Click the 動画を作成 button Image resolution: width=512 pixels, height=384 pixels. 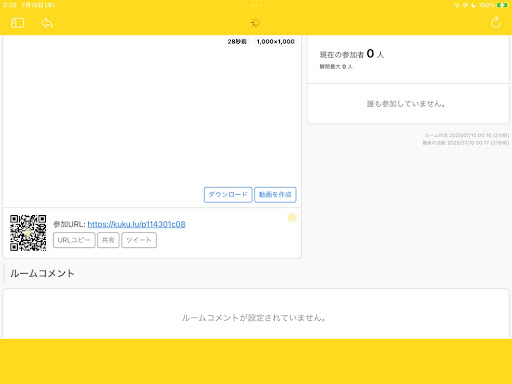coord(275,195)
